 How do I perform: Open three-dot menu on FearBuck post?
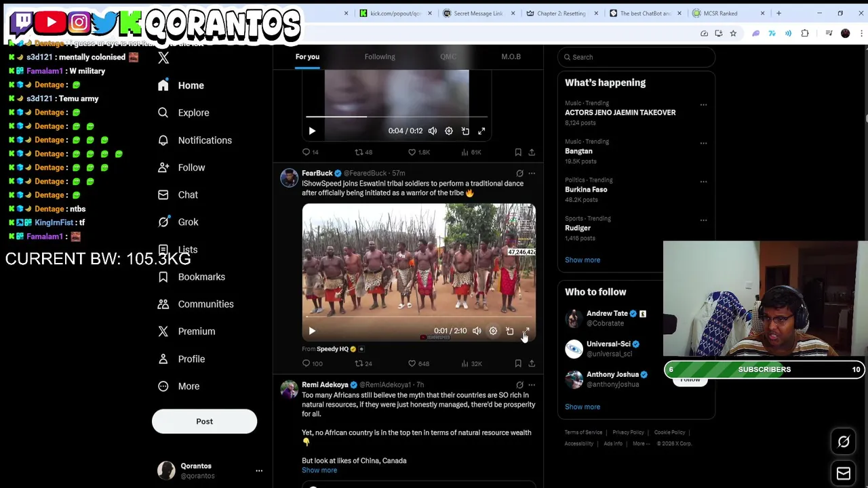click(532, 174)
